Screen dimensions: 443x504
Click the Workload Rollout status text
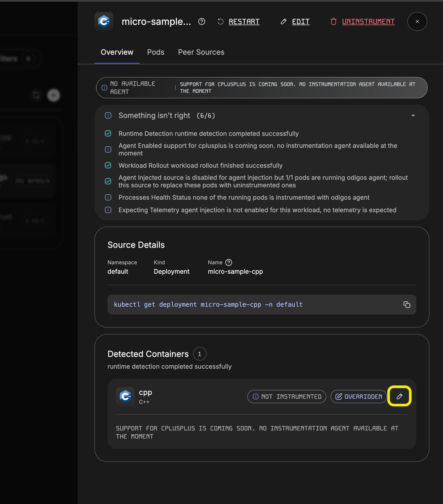point(200,166)
